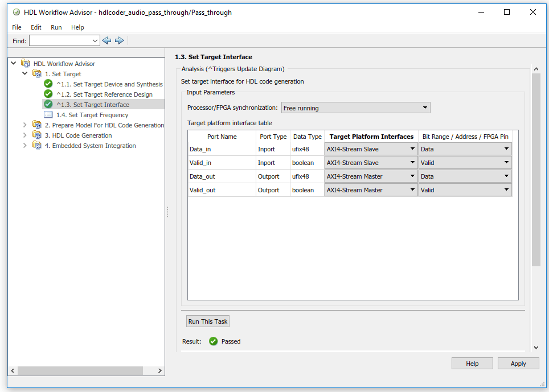Open the Run menu
The image size is (549, 392).
[56, 27]
